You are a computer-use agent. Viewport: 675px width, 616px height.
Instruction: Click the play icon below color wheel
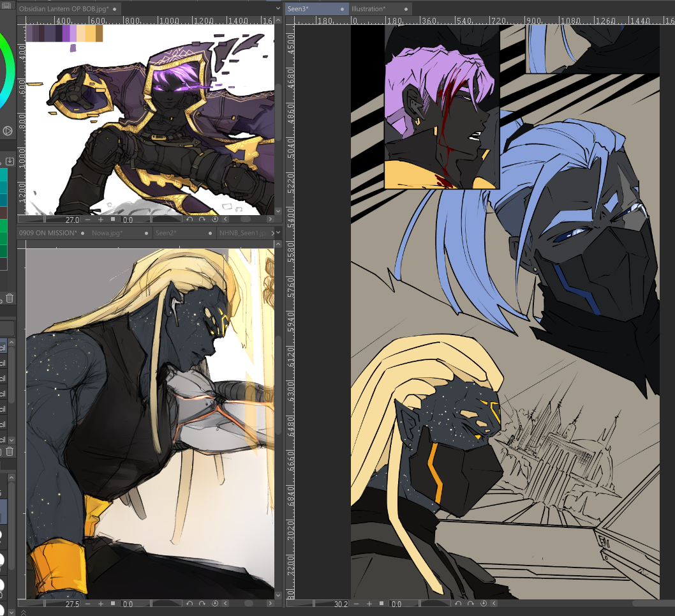tap(7, 131)
